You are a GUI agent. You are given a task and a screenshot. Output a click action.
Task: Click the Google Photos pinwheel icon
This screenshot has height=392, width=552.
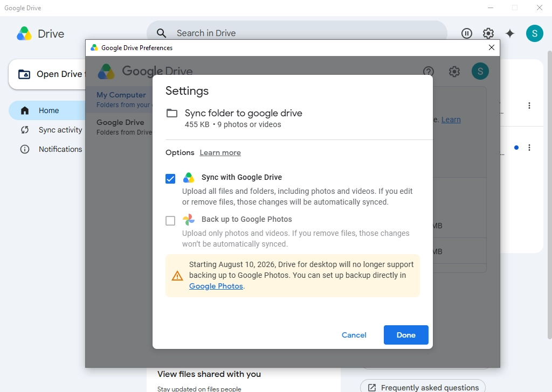coord(189,219)
